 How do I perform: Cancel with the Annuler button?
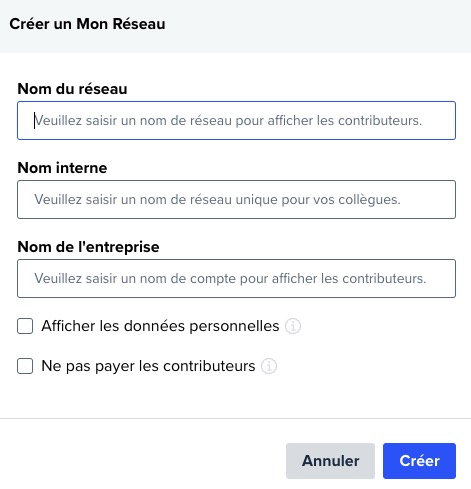[x=330, y=461]
